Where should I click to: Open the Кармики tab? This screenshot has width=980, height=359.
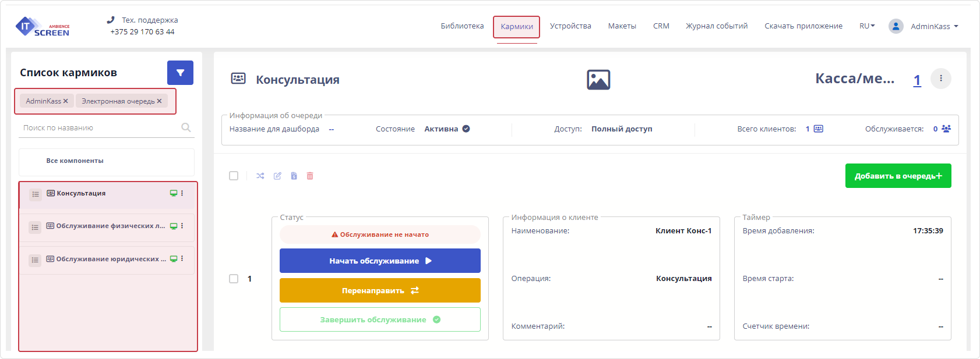517,27
